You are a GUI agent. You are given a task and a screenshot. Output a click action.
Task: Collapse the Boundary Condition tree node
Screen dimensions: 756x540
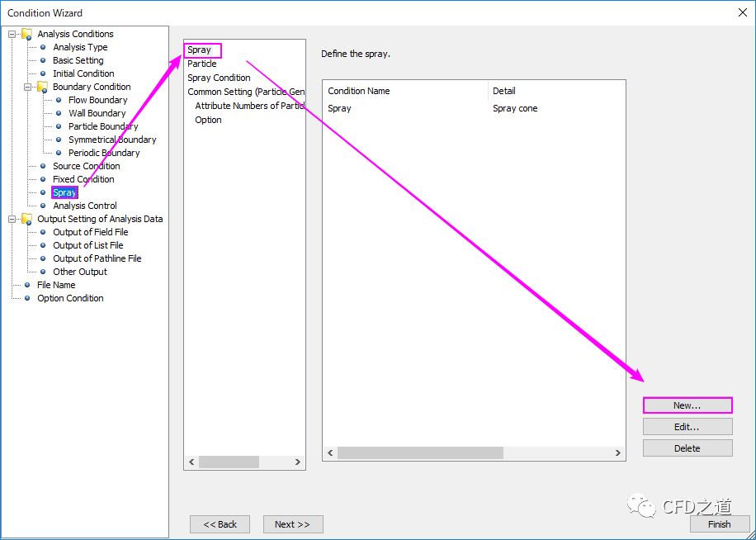pos(27,87)
